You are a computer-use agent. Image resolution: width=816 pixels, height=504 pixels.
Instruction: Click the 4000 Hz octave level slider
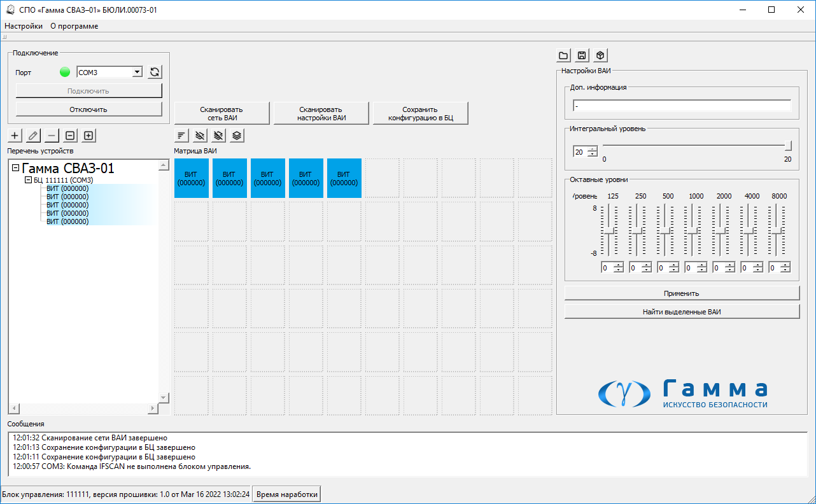pyautogui.click(x=749, y=230)
